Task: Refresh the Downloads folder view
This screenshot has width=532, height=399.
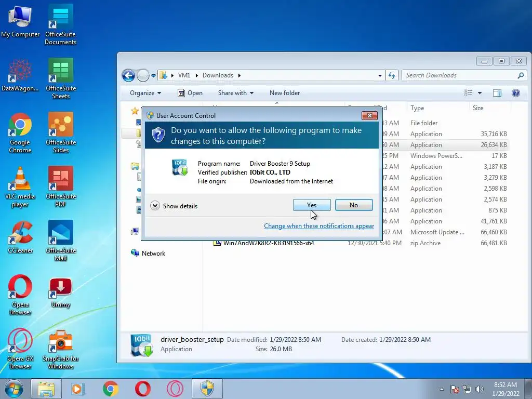Action: [x=392, y=75]
